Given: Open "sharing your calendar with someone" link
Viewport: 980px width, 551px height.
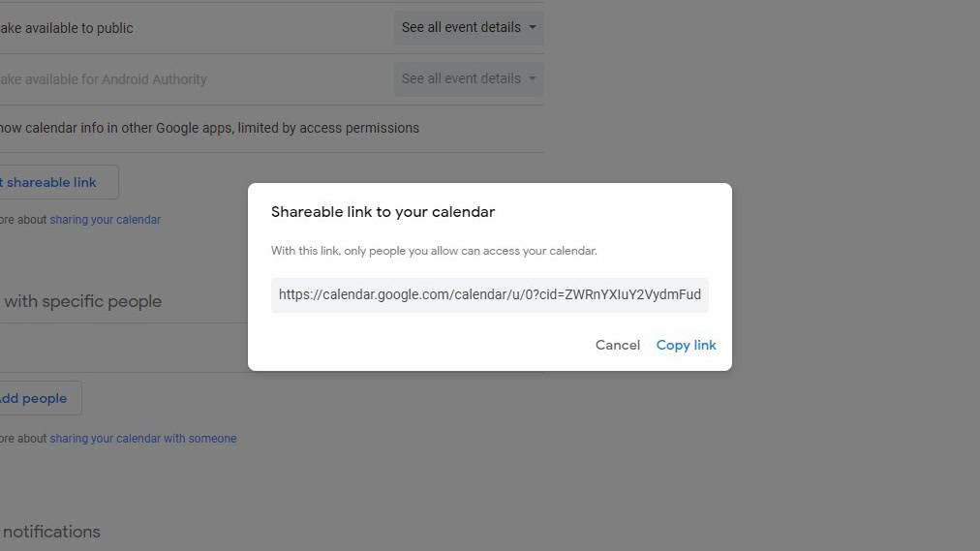Looking at the screenshot, I should coord(142,439).
